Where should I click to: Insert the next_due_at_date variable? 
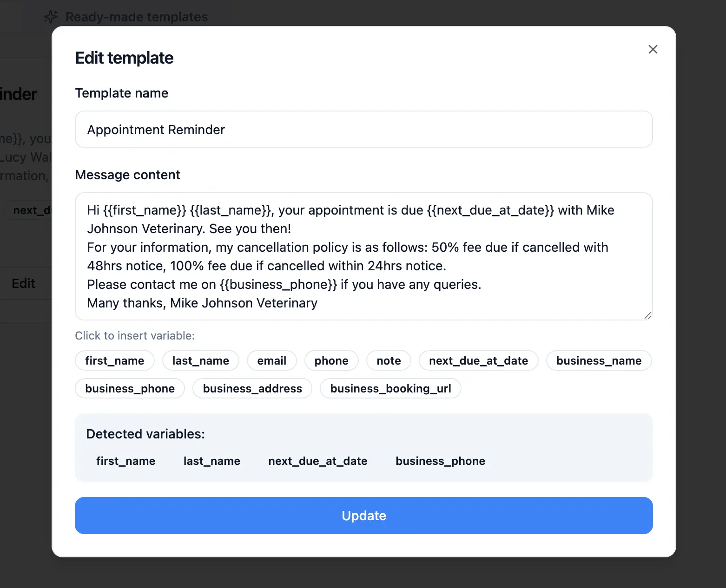pyautogui.click(x=478, y=360)
